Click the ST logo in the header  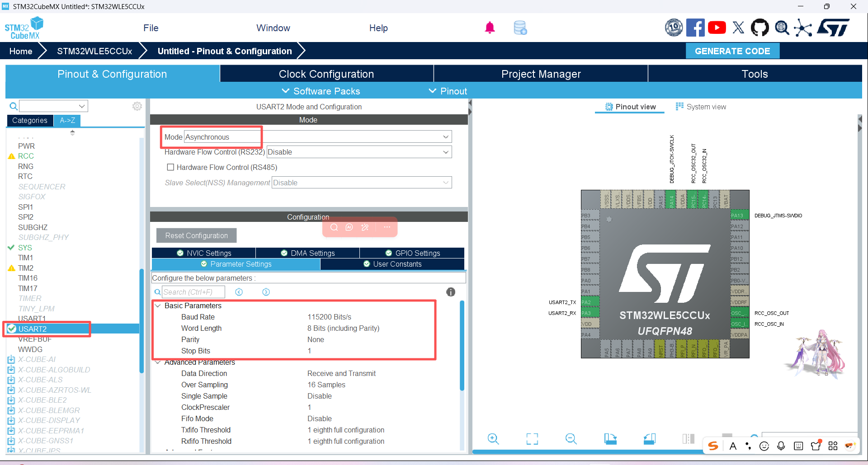pos(833,28)
